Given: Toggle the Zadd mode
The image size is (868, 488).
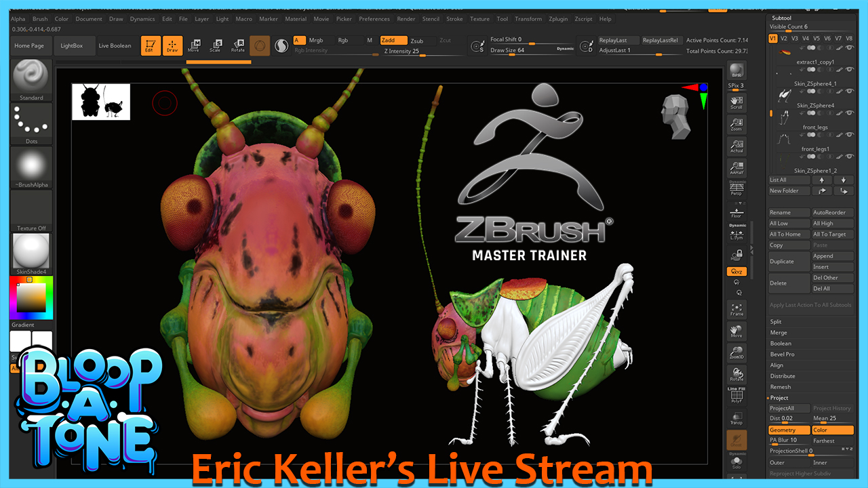Looking at the screenshot, I should coord(394,41).
